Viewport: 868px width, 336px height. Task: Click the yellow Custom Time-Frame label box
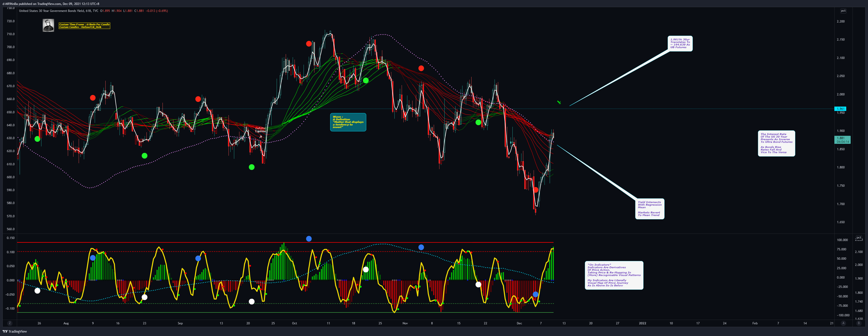pyautogui.click(x=84, y=26)
